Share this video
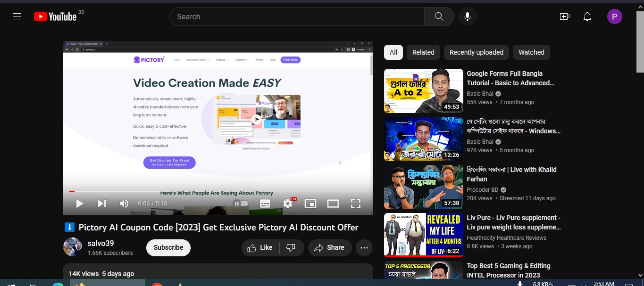 click(330, 247)
